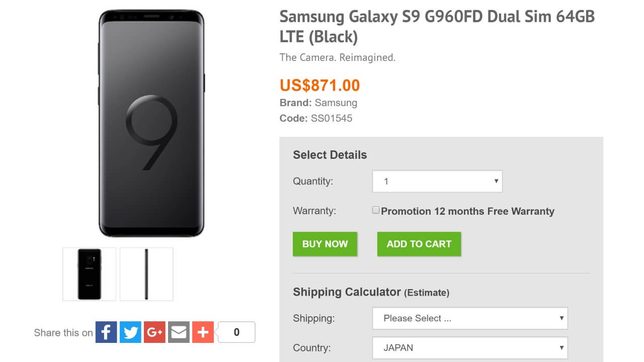
Task: Click the product code SS01545
Action: point(331,119)
